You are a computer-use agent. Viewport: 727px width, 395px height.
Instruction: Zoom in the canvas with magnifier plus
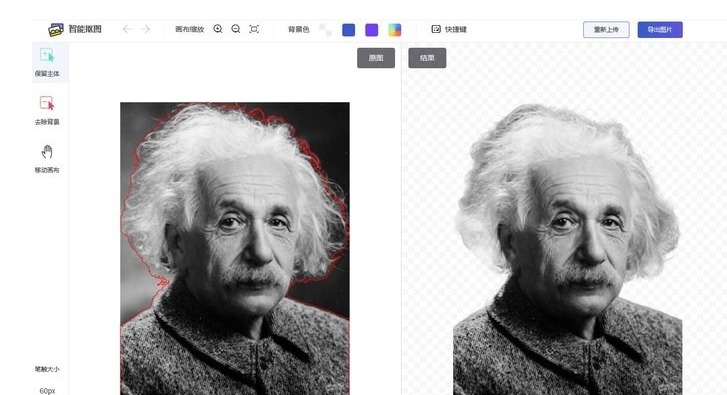(218, 29)
